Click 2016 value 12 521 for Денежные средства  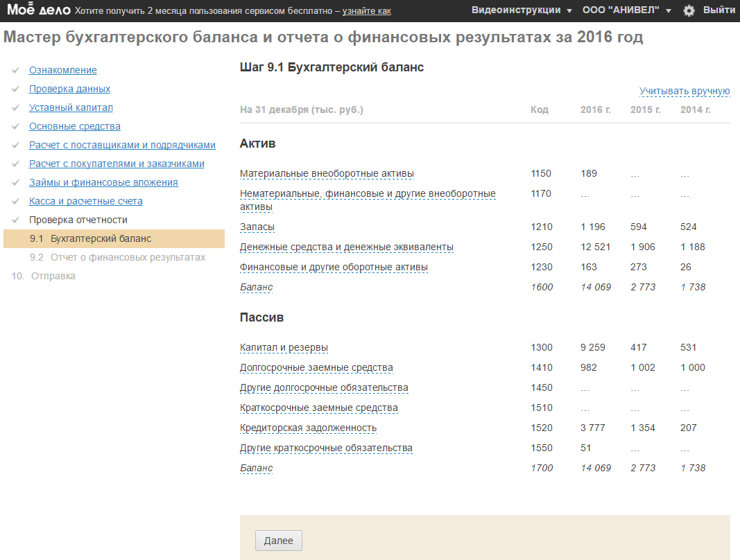(595, 247)
